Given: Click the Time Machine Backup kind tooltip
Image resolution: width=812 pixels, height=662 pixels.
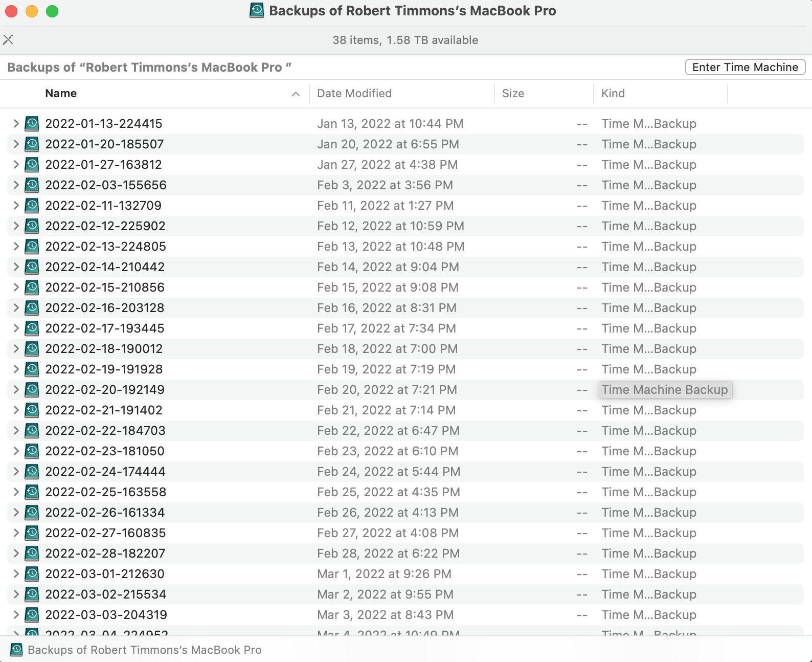Looking at the screenshot, I should click(x=665, y=390).
